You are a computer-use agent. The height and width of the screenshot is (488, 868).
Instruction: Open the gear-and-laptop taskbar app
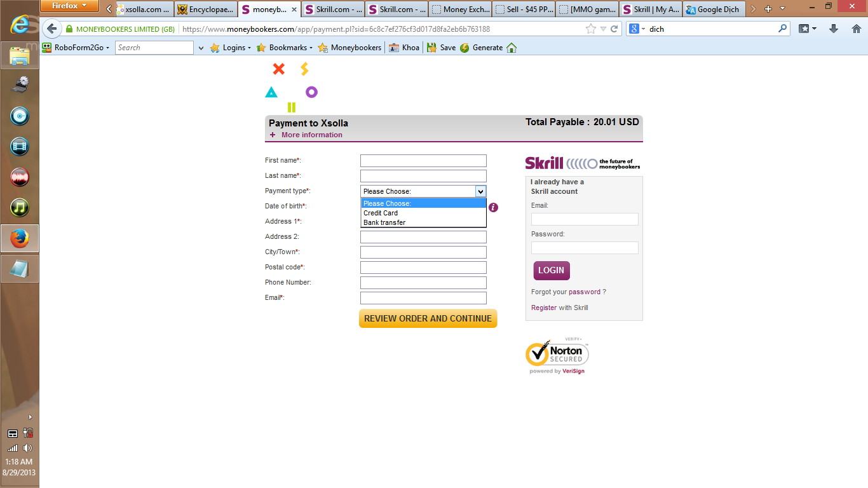pyautogui.click(x=20, y=86)
